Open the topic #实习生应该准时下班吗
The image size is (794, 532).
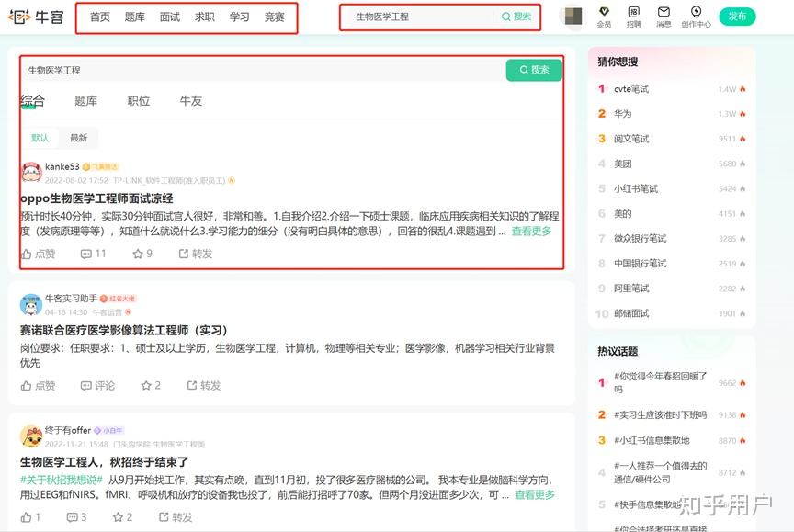661,415
